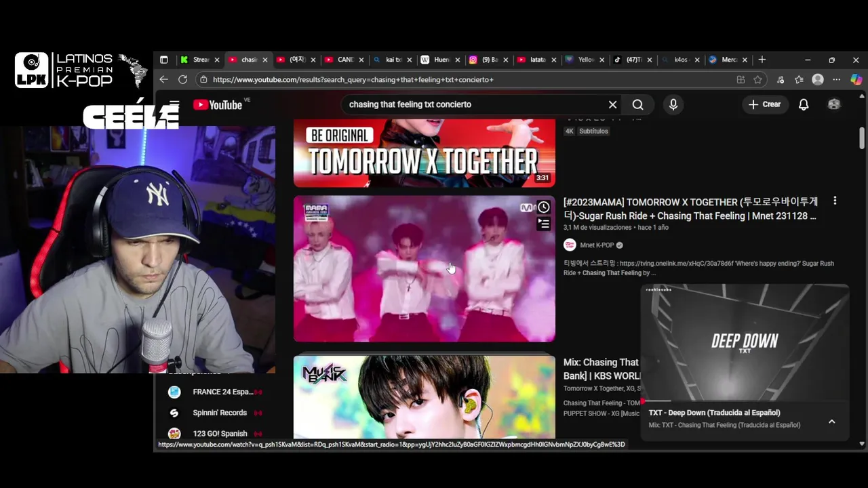The width and height of the screenshot is (868, 488).
Task: Click the browser address bar URL
Action: tap(353, 79)
